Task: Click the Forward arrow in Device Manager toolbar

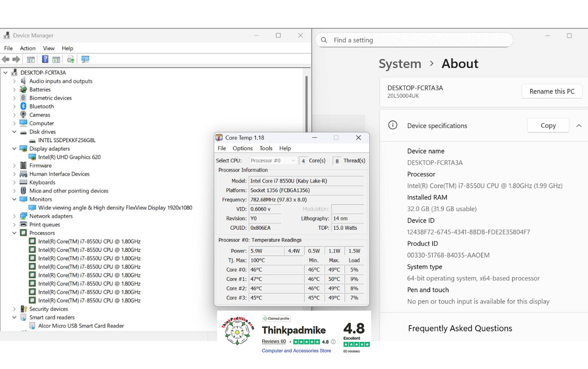Action: (x=16, y=59)
